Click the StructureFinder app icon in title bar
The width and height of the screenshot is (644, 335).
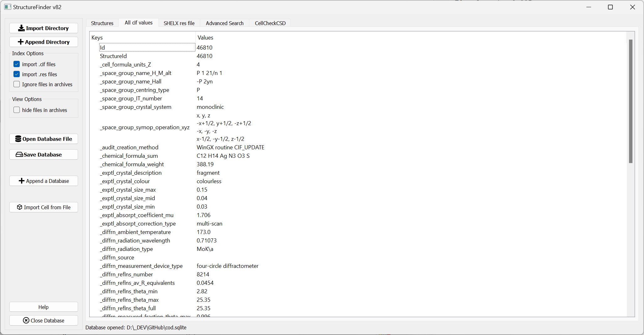tap(8, 7)
